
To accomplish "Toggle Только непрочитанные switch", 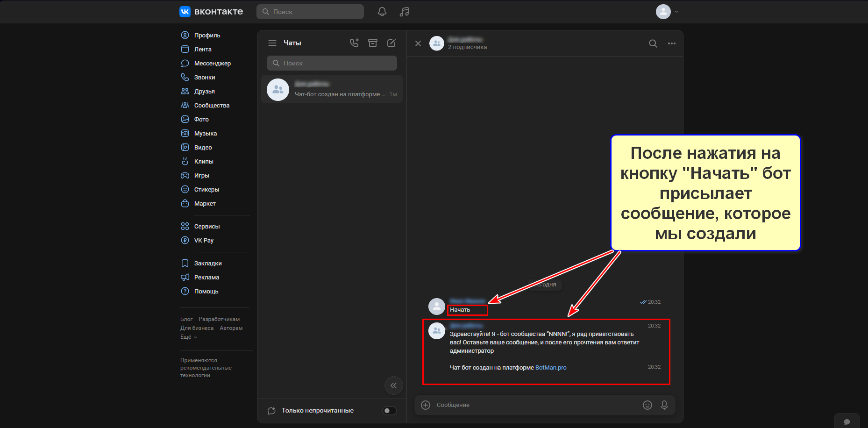I will coord(390,411).
